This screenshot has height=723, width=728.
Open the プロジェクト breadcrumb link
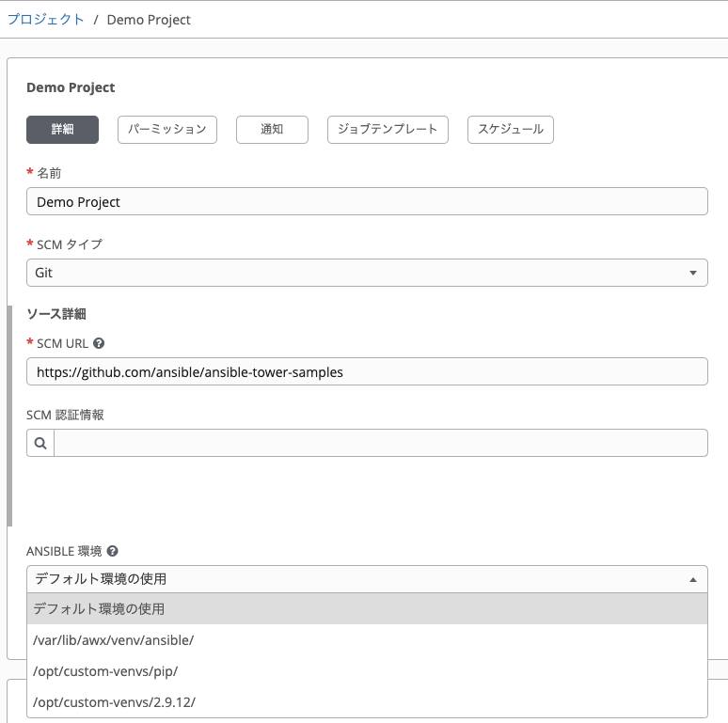tap(46, 20)
